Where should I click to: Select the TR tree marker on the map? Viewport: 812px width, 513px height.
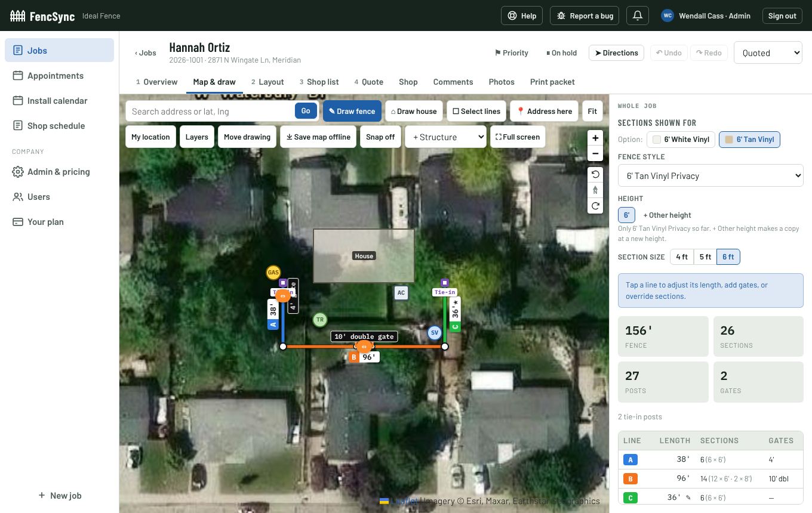pyautogui.click(x=320, y=320)
